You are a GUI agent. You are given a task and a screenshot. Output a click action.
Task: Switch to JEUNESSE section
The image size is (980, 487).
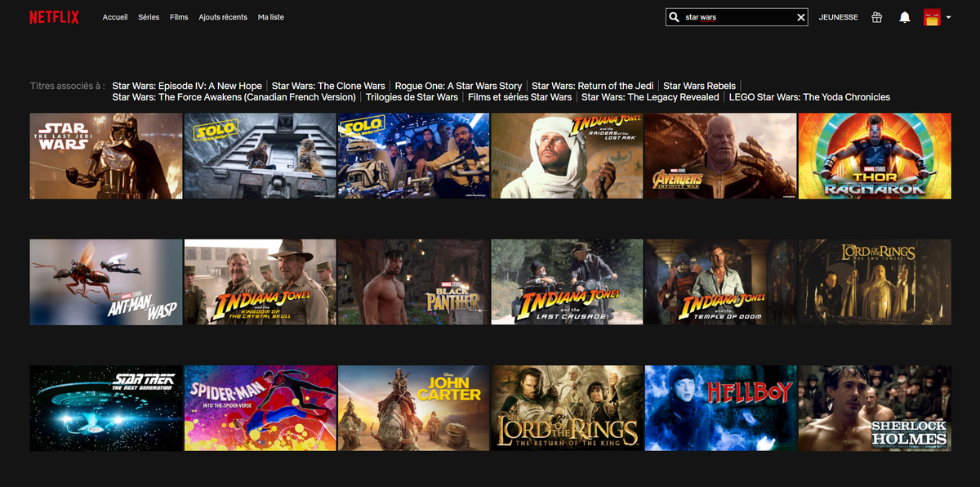[839, 17]
